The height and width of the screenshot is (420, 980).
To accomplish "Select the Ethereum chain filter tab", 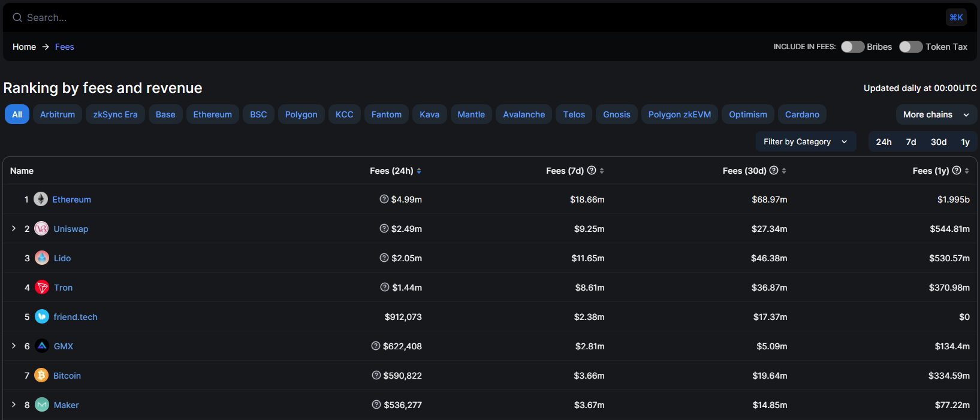I will pyautogui.click(x=212, y=114).
